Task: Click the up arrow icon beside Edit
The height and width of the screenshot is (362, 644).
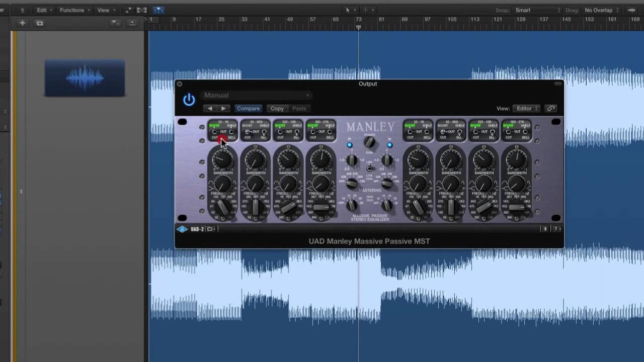Action: (x=23, y=10)
